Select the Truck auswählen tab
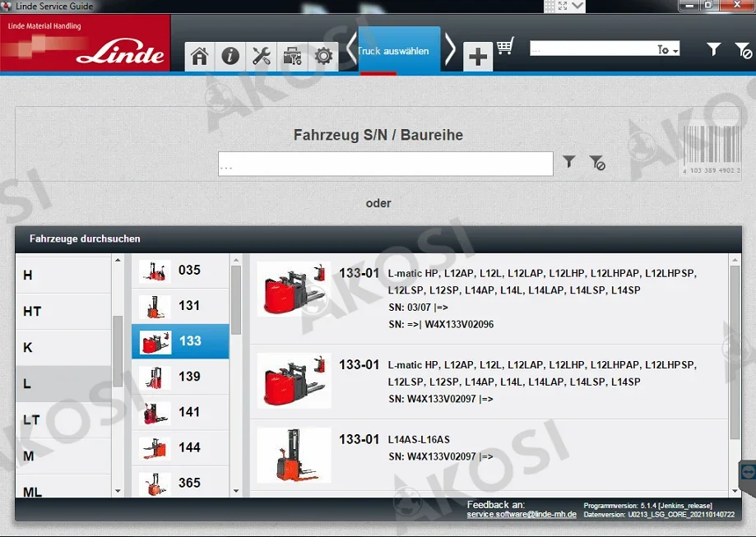 point(399,51)
